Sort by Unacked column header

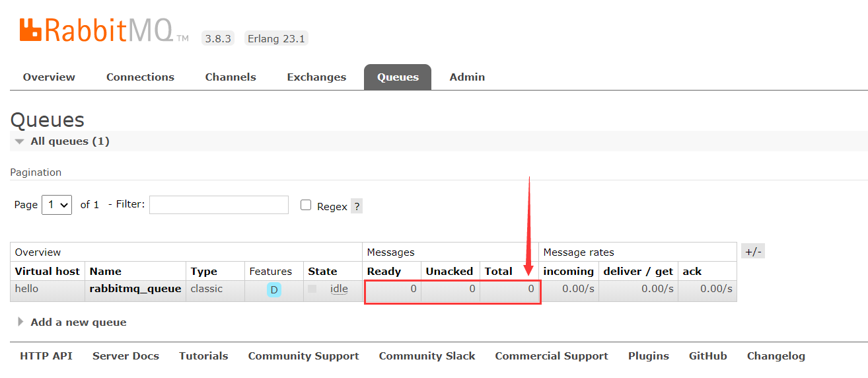[449, 272]
